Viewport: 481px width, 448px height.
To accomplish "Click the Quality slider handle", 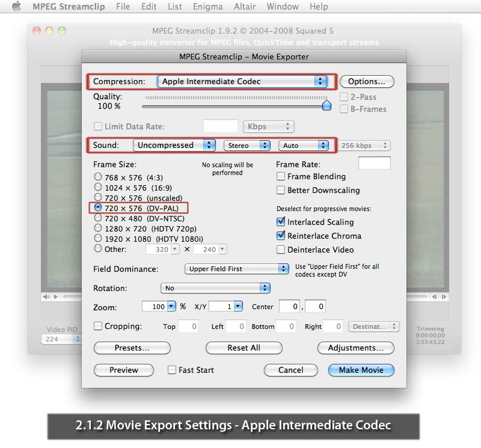I will coord(326,105).
